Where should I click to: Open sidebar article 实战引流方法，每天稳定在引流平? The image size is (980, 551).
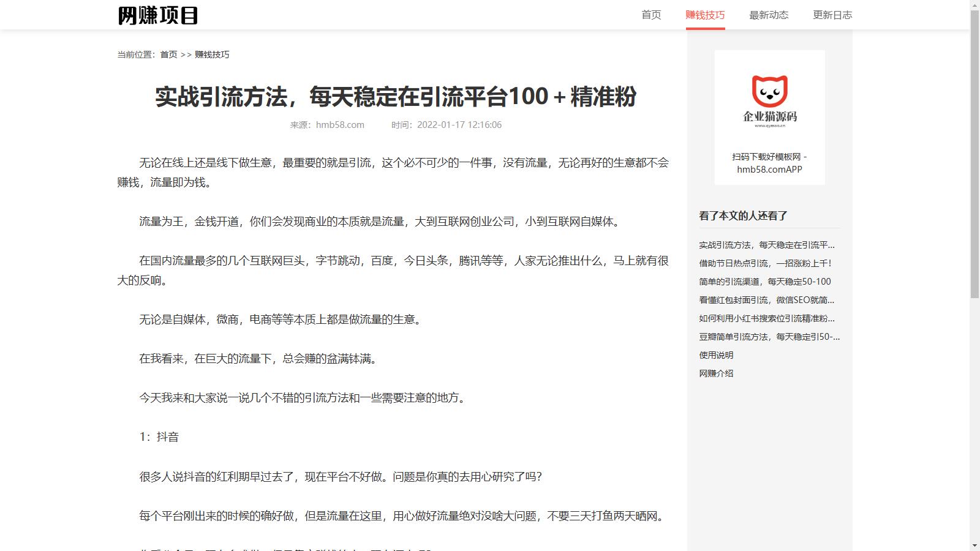coord(767,245)
